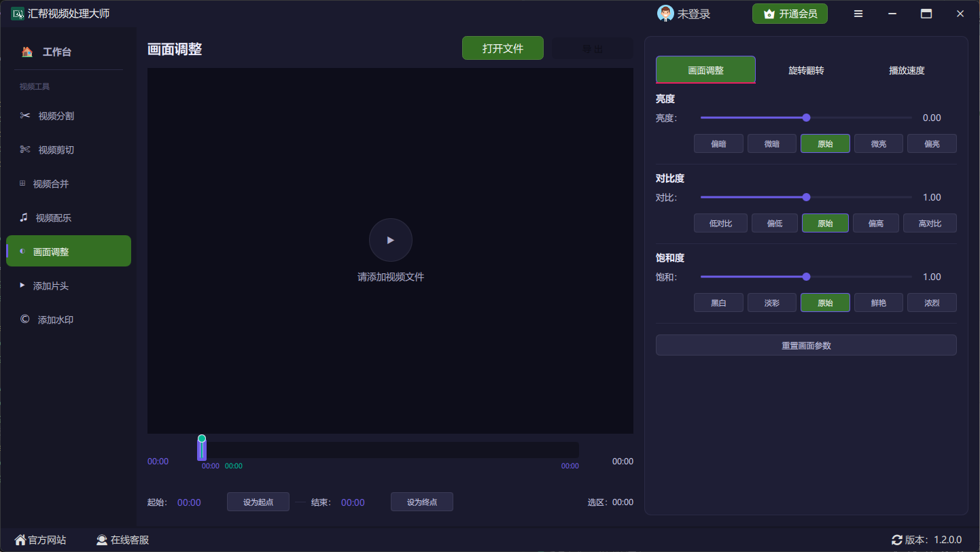Click the refresh icon beside 版本
Image resolution: width=980 pixels, height=552 pixels.
(897, 540)
